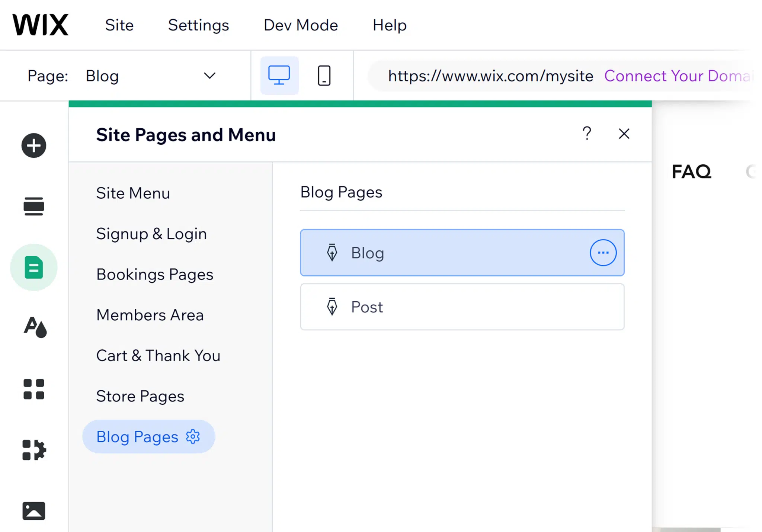Open the Site Design sidebar icon
Screen dimensions: 762x532
coord(35,327)
